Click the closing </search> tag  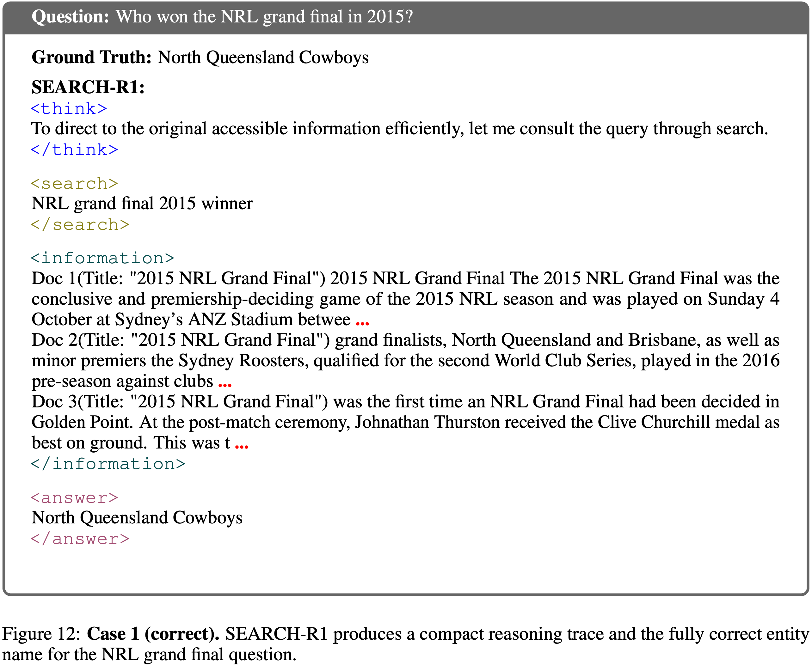click(80, 224)
